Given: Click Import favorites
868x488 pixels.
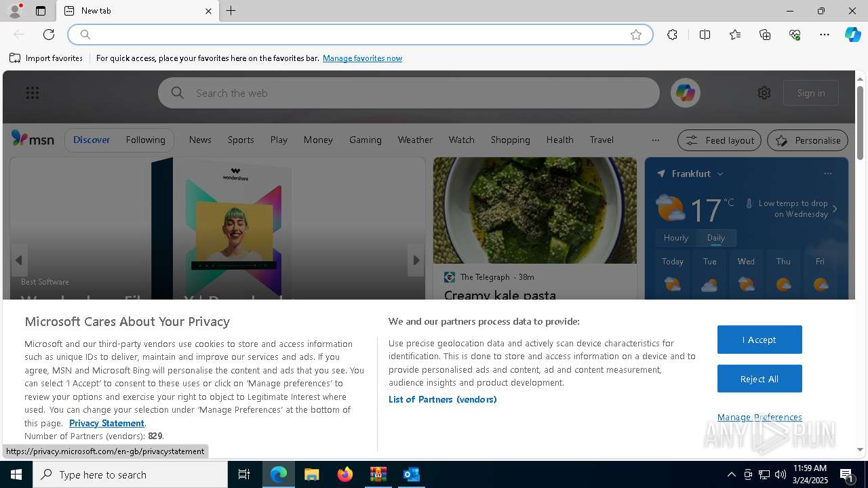Looking at the screenshot, I should pos(46,58).
